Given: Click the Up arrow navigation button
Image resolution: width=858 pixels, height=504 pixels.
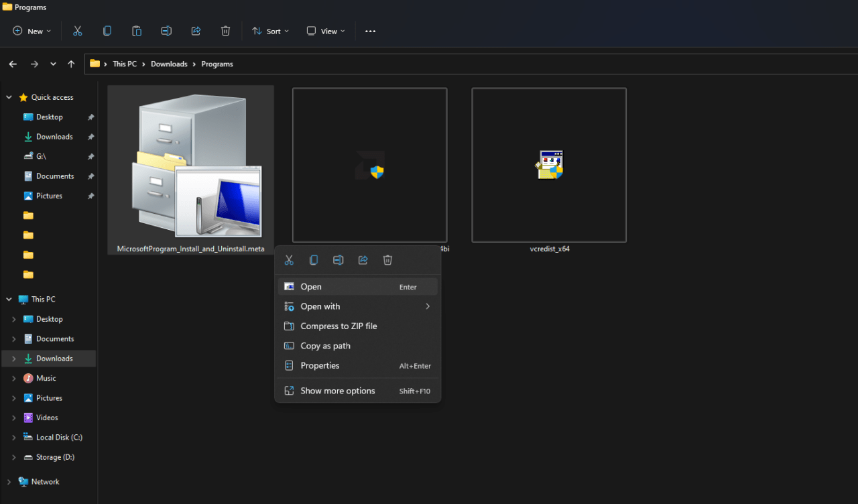Looking at the screenshot, I should (71, 64).
